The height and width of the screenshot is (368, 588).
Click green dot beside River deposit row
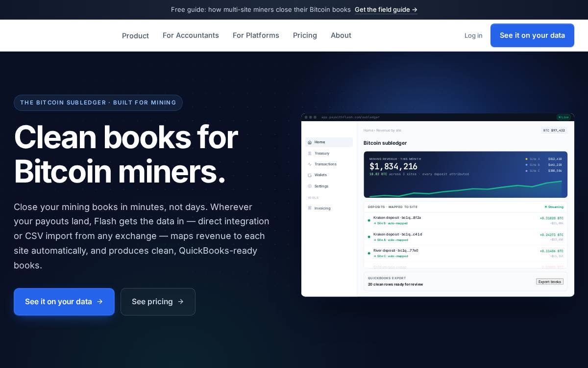tap(369, 253)
